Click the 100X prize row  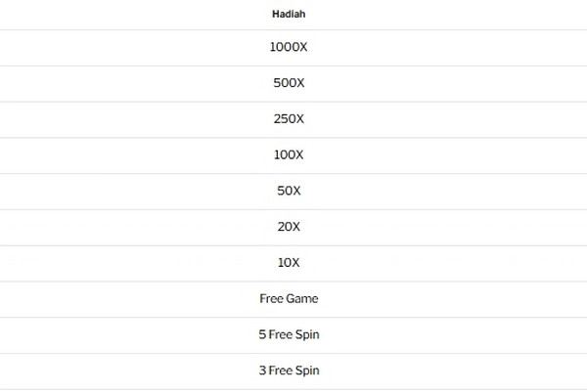pos(288,154)
